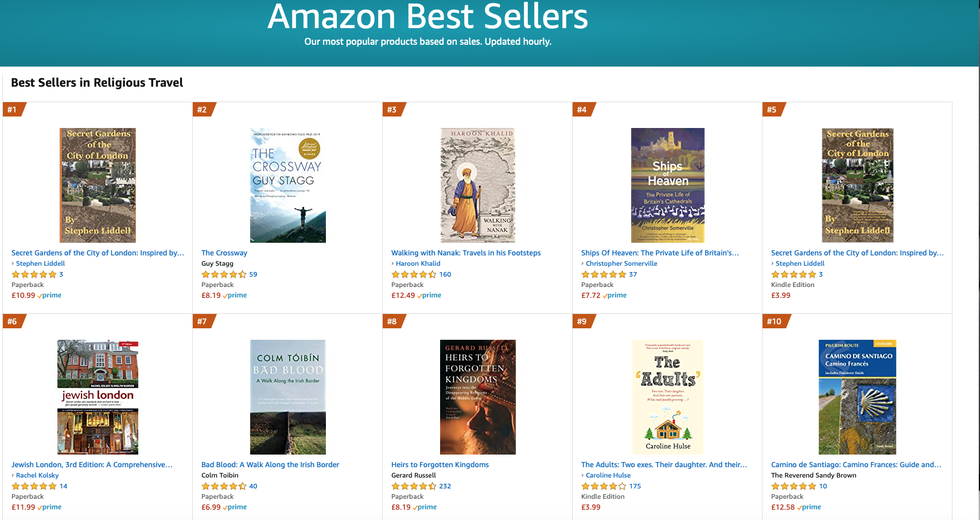Viewport: 980px width, 520px height.
Task: Click The Adults book cover image
Action: point(667,397)
